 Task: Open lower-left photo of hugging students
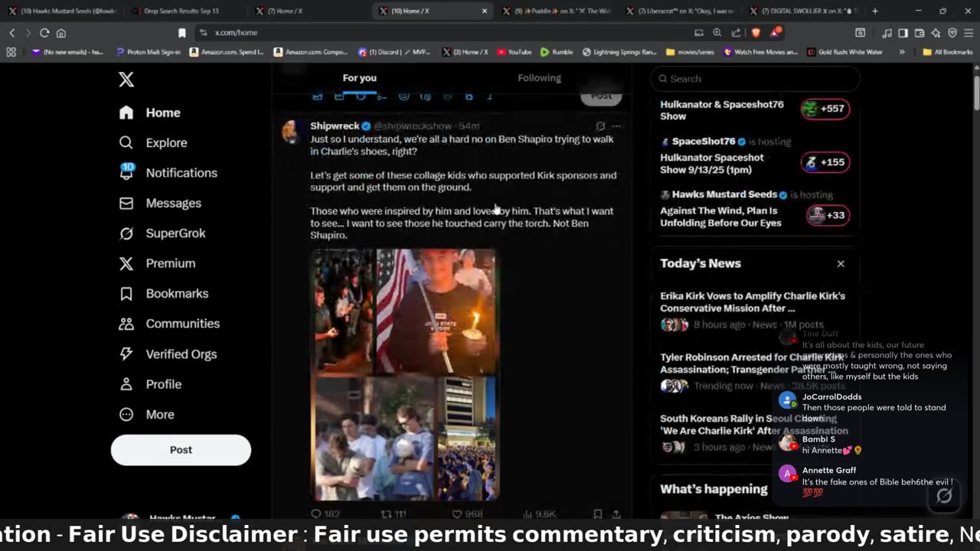pyautogui.click(x=374, y=439)
